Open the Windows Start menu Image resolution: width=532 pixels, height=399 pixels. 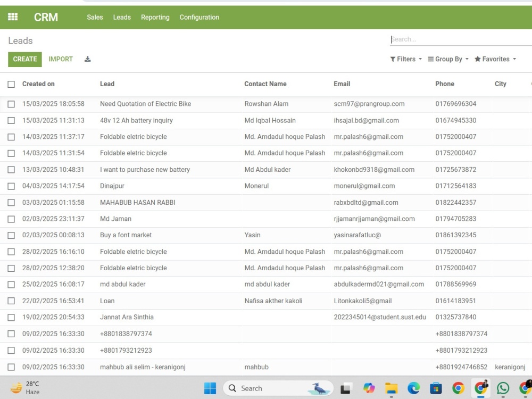point(210,388)
